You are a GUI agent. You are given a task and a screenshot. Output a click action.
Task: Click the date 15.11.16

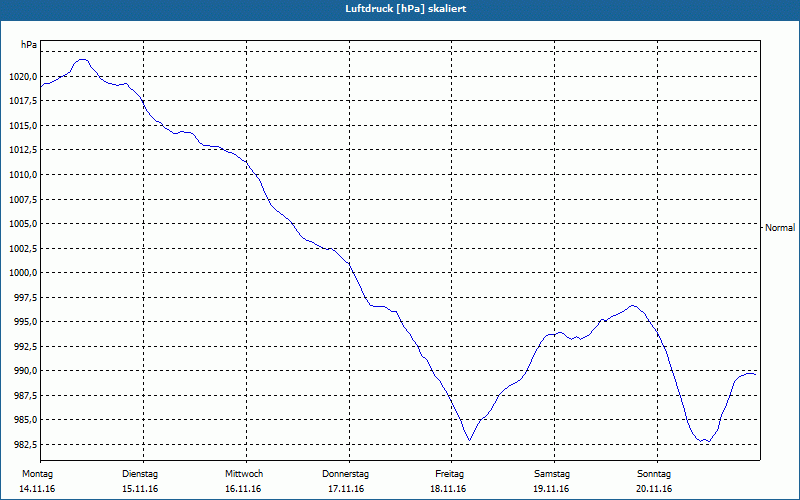pyautogui.click(x=140, y=489)
